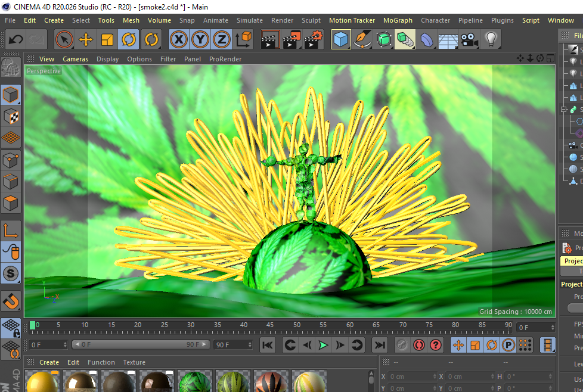The height and width of the screenshot is (392, 583).
Task: Open the MoGraph menu
Action: [398, 20]
